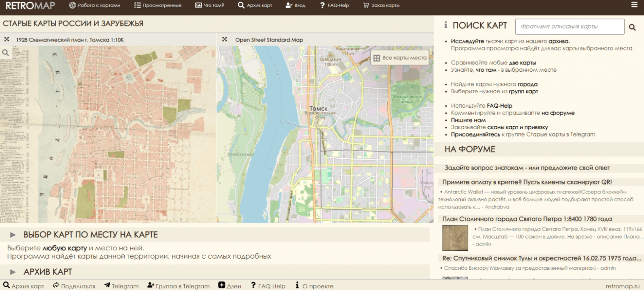Open the Примите оплату в крипте forum topic
Image resolution: width=644 pixels, height=290 pixels.
click(x=527, y=182)
